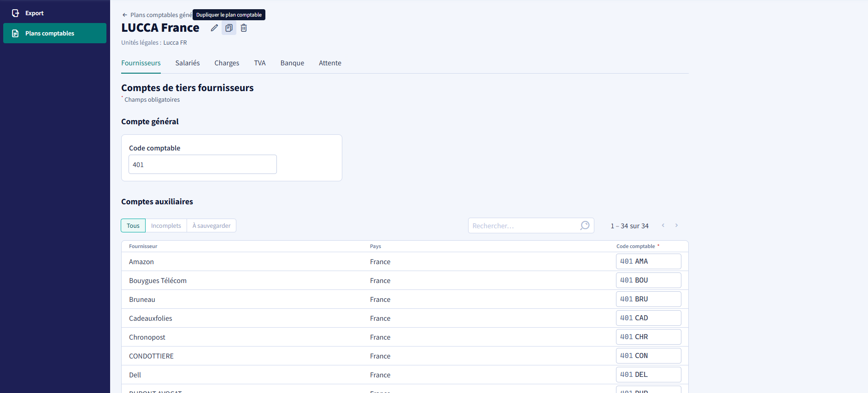Go to the Attente tab

330,63
